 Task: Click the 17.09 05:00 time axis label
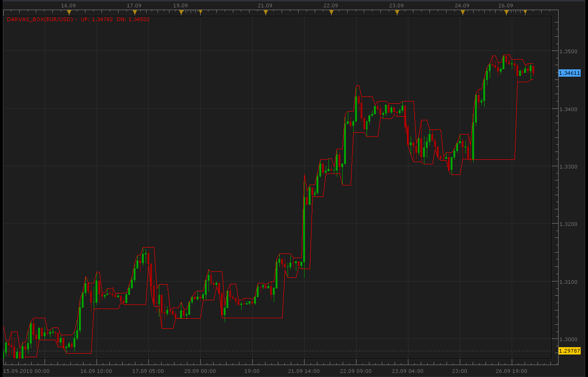pos(148,371)
